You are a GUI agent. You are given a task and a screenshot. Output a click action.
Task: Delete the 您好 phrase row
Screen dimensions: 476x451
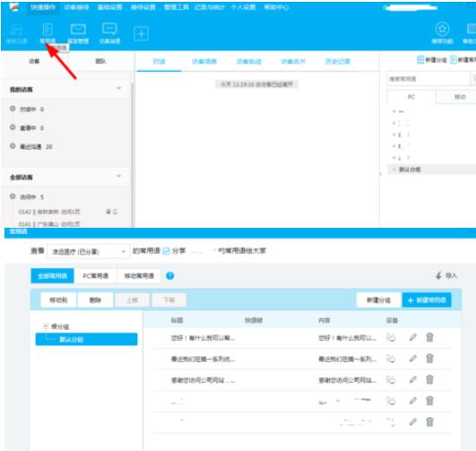[429, 337]
